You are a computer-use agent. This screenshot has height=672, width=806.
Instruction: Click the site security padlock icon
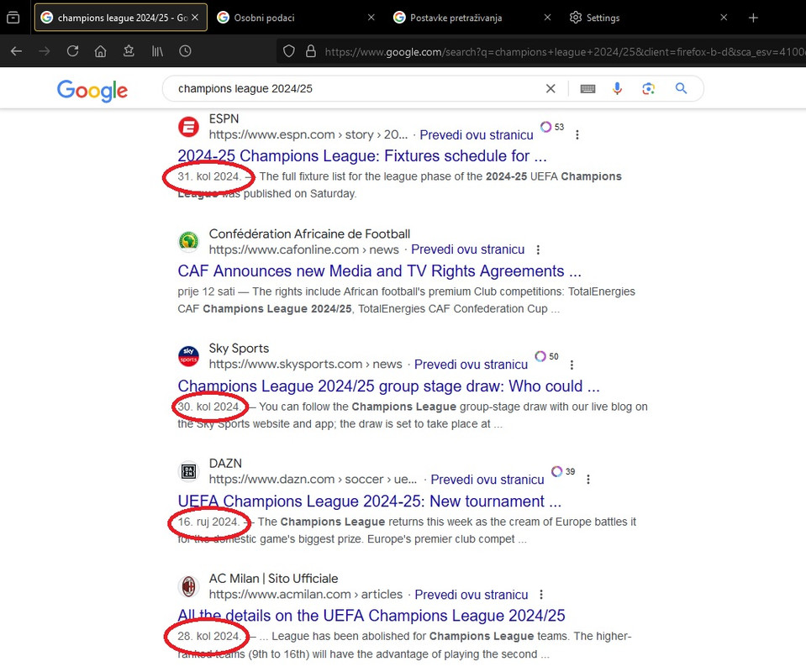tap(310, 51)
